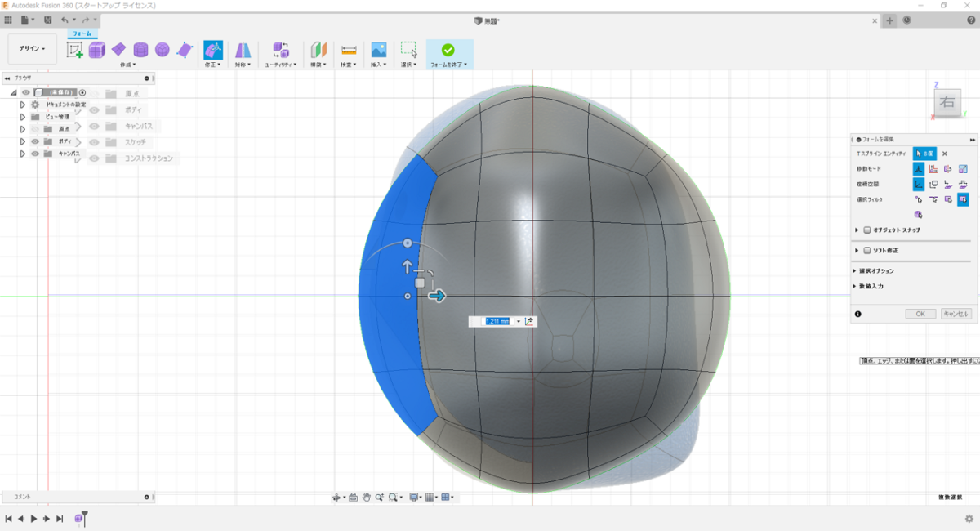Toggle visibility eye of Bodies folder
Screen dimensions: 980x531
(x=35, y=141)
